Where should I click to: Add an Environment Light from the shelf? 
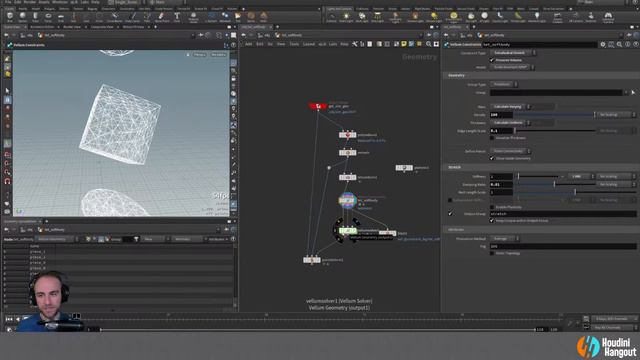pos(453,17)
